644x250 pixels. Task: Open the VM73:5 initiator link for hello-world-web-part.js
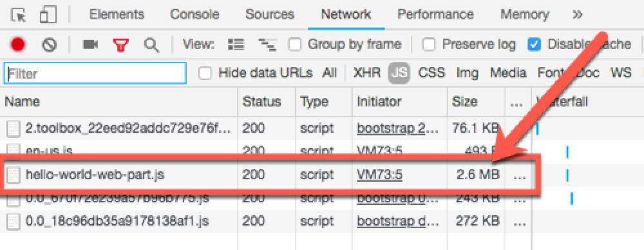379,175
